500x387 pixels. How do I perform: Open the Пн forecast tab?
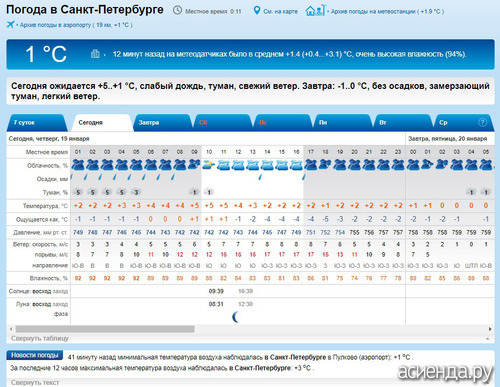[x=342, y=123]
